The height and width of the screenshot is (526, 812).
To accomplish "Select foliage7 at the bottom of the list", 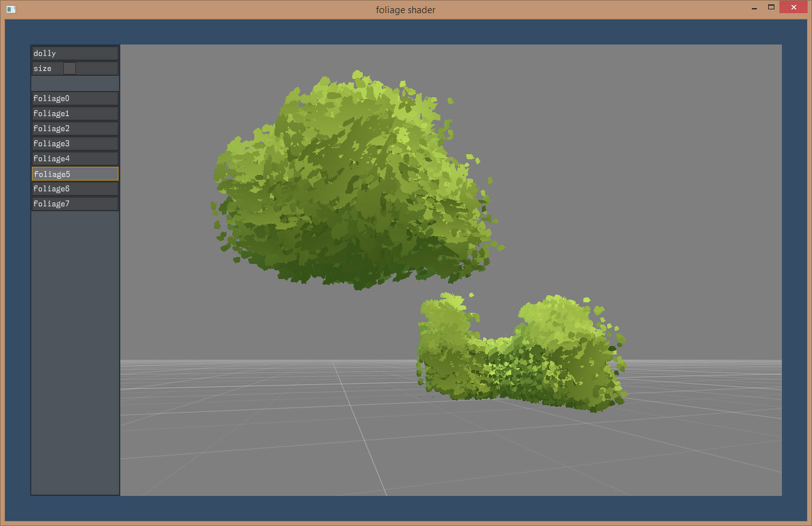I will tap(75, 204).
